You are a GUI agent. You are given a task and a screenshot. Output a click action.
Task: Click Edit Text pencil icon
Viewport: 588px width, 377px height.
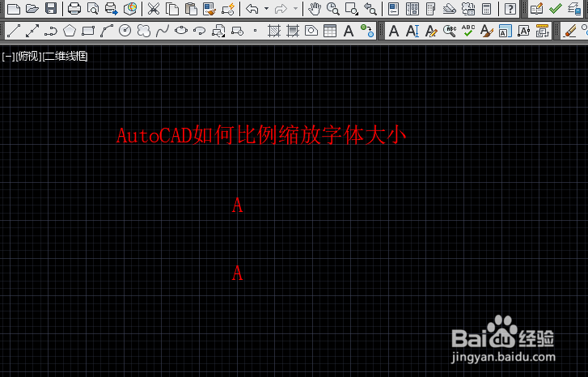431,31
